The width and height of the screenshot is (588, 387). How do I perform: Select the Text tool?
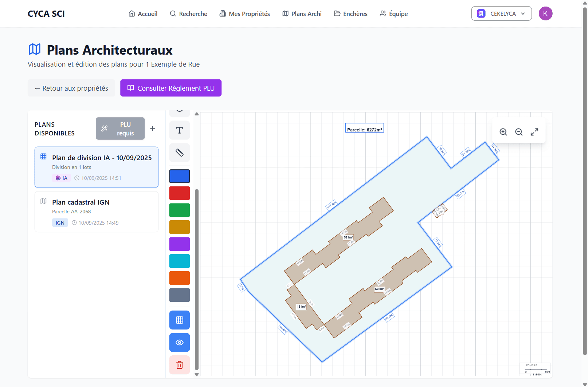point(179,130)
